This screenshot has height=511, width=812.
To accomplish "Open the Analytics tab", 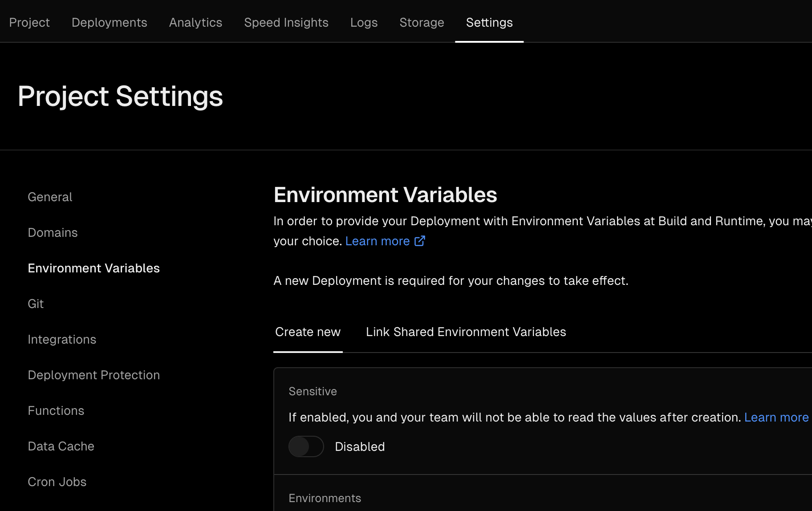I will 195,22.
